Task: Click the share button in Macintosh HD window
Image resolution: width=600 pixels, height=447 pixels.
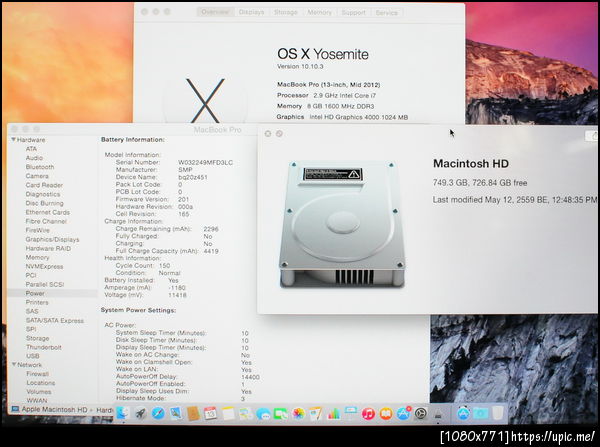Action: pyautogui.click(x=592, y=135)
